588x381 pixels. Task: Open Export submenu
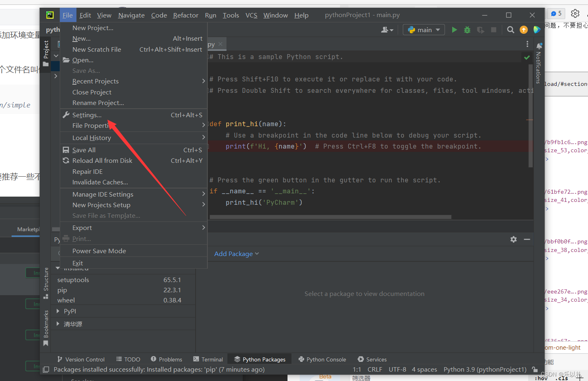pyautogui.click(x=134, y=228)
